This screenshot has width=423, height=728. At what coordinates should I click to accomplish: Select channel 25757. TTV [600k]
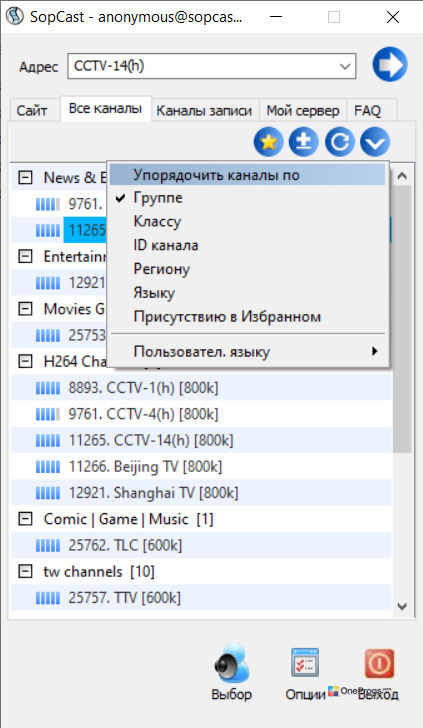click(124, 598)
